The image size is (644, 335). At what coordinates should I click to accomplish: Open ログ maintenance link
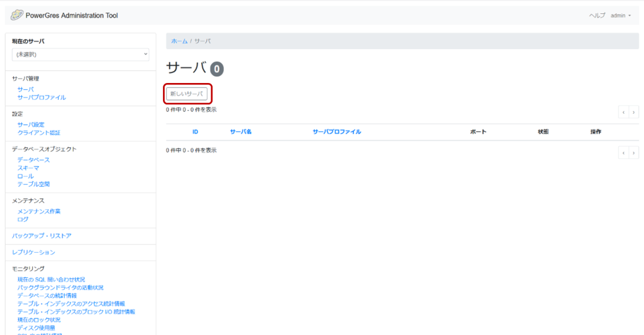[23, 219]
